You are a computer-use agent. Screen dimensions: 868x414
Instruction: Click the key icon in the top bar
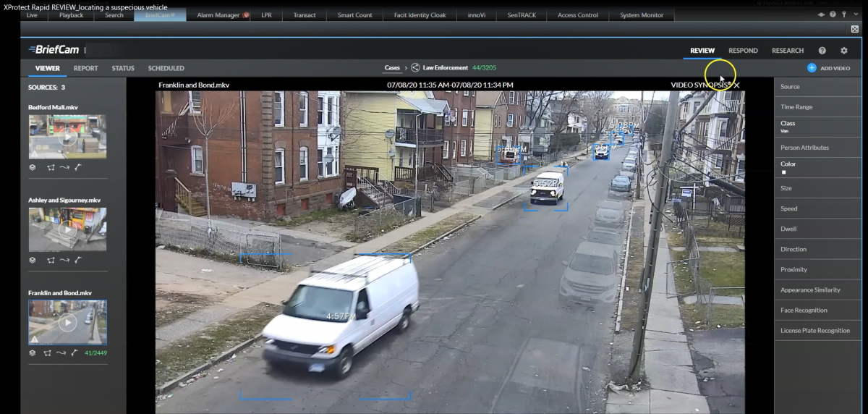click(x=844, y=14)
